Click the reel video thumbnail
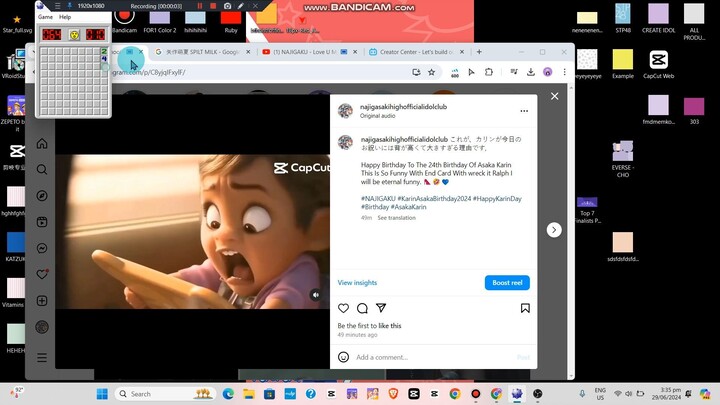This screenshot has height=405, width=720. [x=193, y=231]
